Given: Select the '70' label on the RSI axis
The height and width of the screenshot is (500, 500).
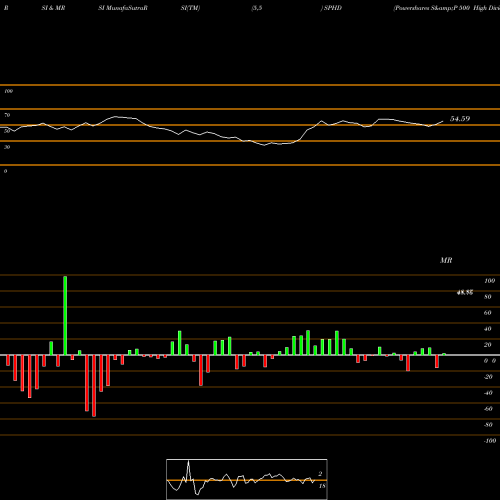Looking at the screenshot, I should tap(7, 115).
